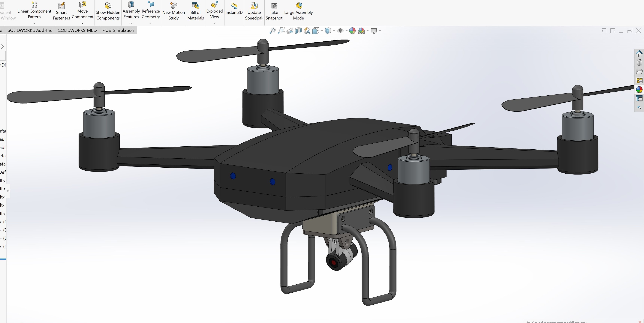Click Zoom to Area icon
The image size is (644, 323).
281,31
